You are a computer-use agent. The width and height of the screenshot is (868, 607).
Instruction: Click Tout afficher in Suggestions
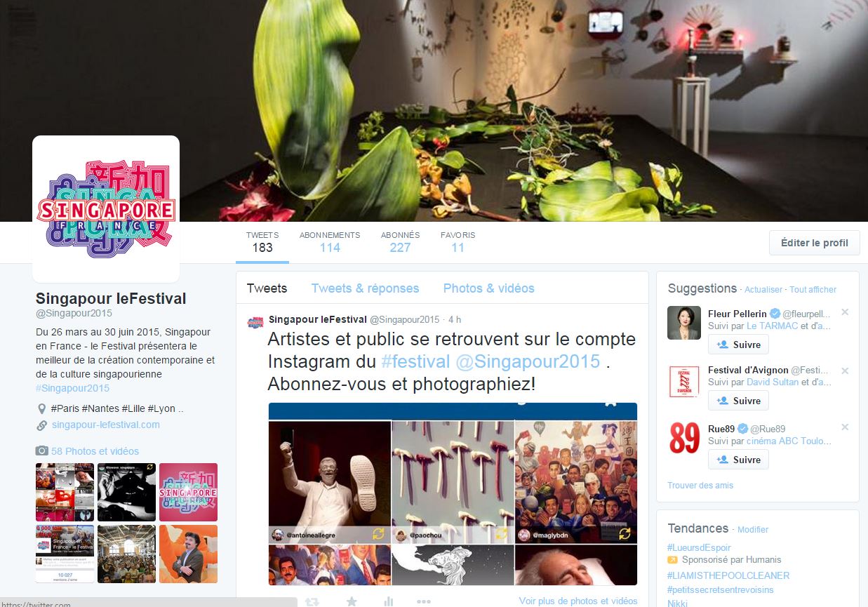pyautogui.click(x=813, y=290)
